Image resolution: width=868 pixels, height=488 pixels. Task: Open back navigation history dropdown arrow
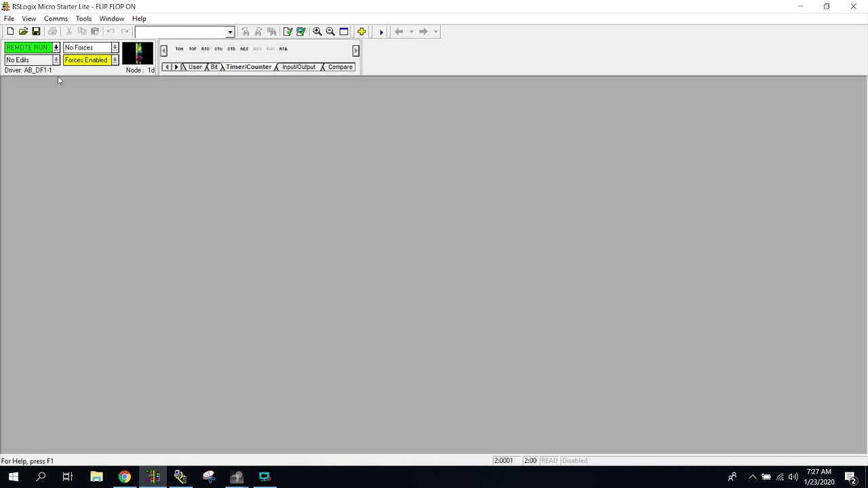(411, 31)
